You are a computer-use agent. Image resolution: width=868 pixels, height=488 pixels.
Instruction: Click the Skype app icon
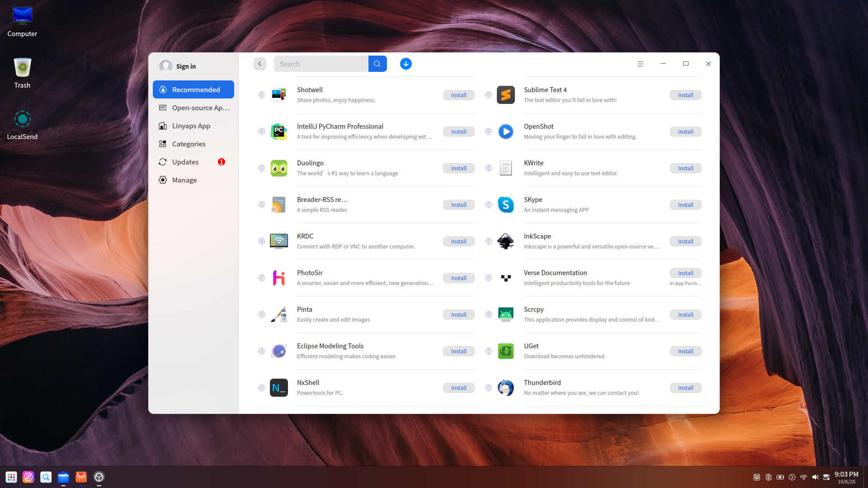click(x=505, y=205)
